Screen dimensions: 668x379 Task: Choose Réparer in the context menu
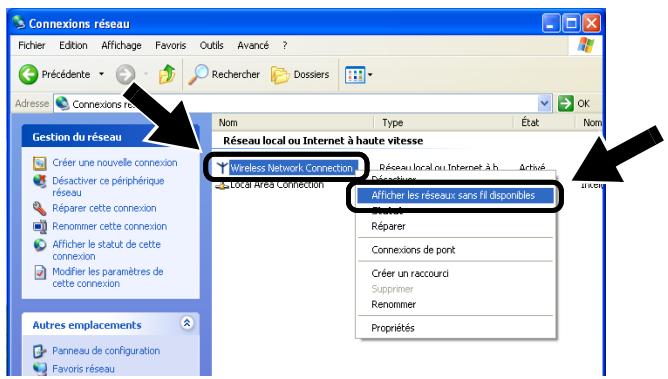click(x=455, y=227)
